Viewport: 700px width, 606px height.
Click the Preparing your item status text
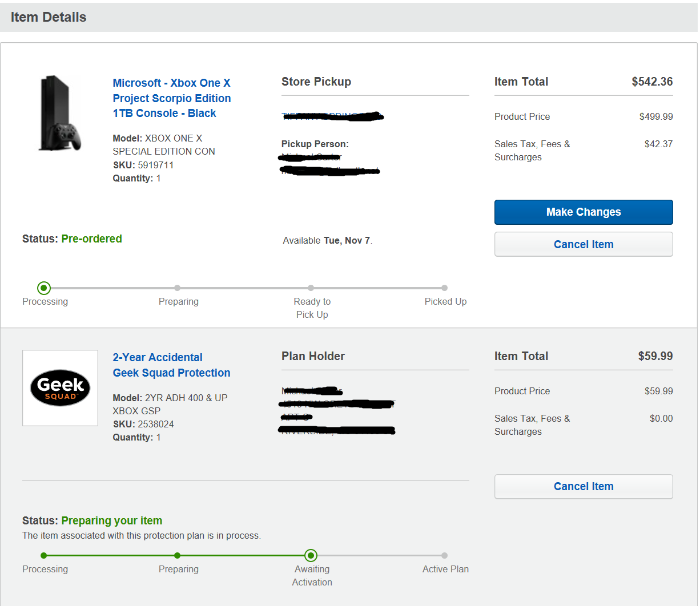point(111,521)
